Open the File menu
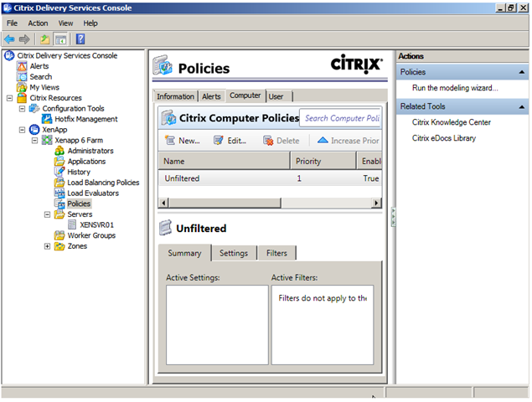Image resolution: width=532 pixels, height=402 pixels. click(12, 23)
